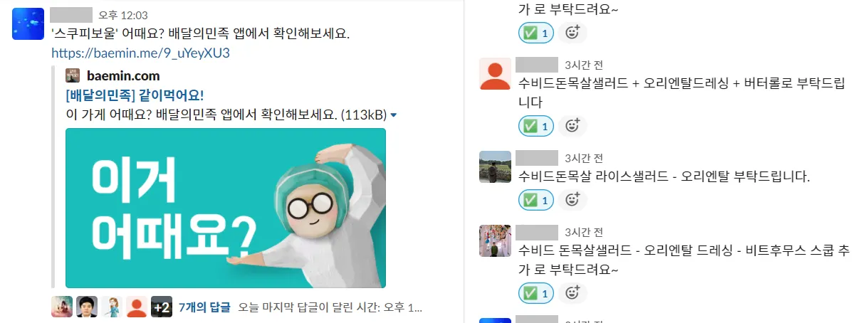Toggle checkmark reaction on the 라이스샐러드 reply
The height and width of the screenshot is (323, 868).
pos(535,200)
